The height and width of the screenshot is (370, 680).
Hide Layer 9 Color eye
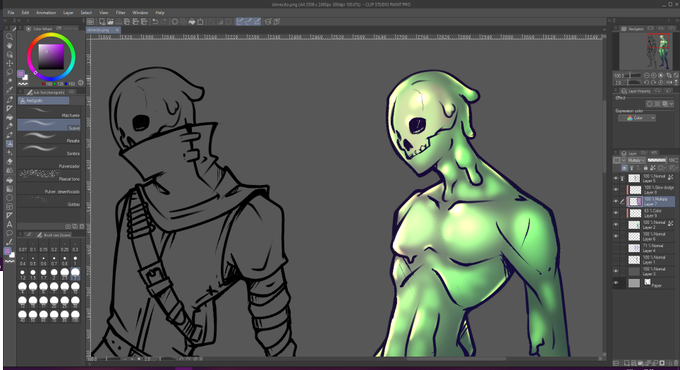pos(616,213)
